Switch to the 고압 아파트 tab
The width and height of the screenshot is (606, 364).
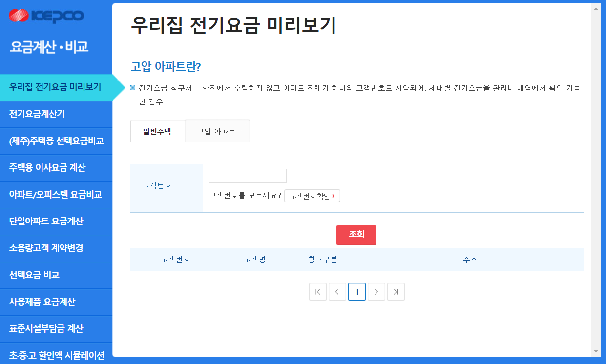pyautogui.click(x=217, y=131)
